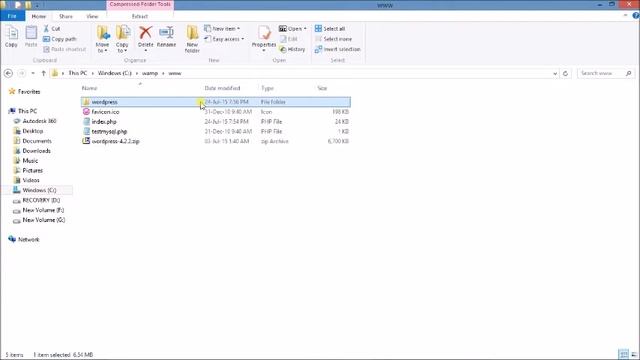Open Music in navigation pane
Viewport: 640px width, 360px height.
click(26, 161)
